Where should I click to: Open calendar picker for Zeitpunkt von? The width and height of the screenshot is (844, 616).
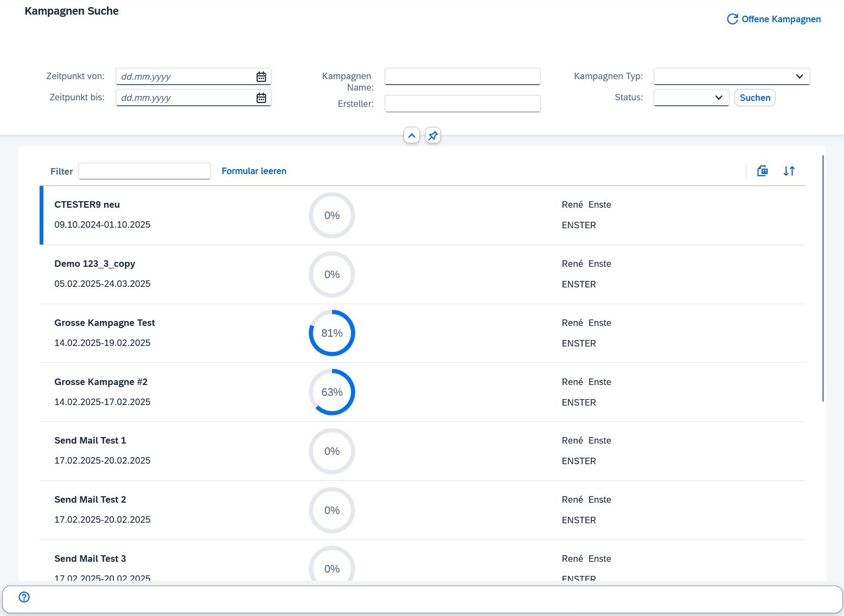[x=261, y=77]
